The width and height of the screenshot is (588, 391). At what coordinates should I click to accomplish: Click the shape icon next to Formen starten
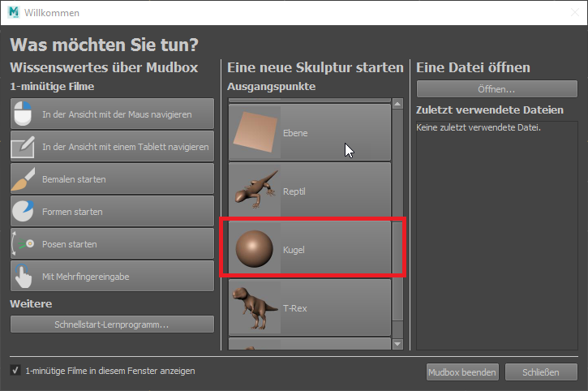(23, 211)
